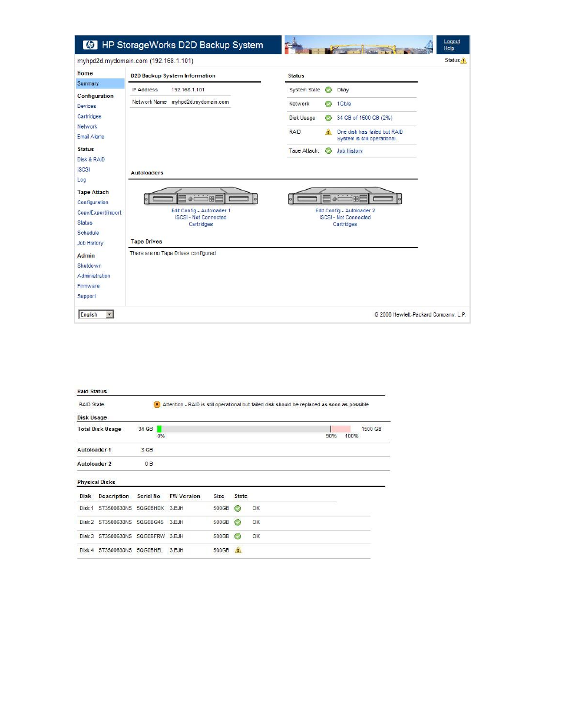
Task: Open Cartridges link under Autoloader 1
Action: tap(201, 224)
